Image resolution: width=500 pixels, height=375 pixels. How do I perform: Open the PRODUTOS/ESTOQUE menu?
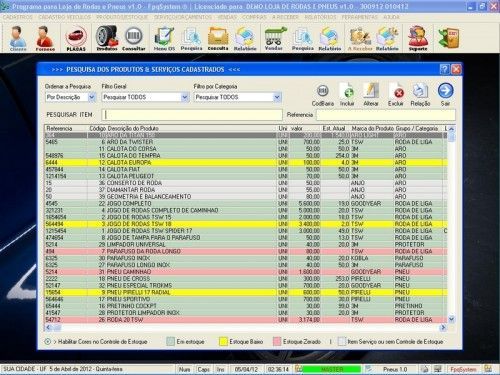point(122,17)
